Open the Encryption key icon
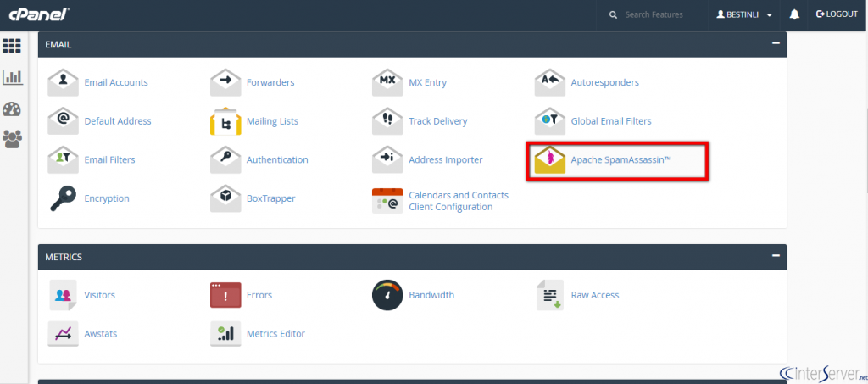The image size is (868, 384). tap(64, 198)
